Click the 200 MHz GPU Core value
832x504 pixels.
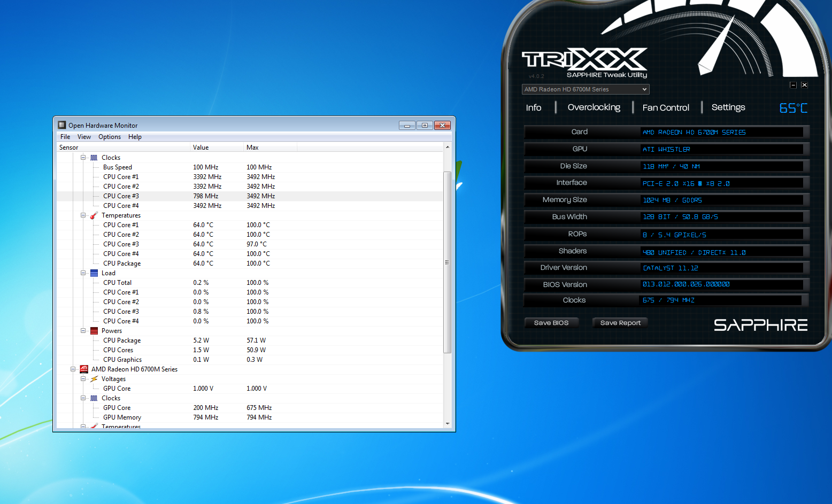[206, 408]
